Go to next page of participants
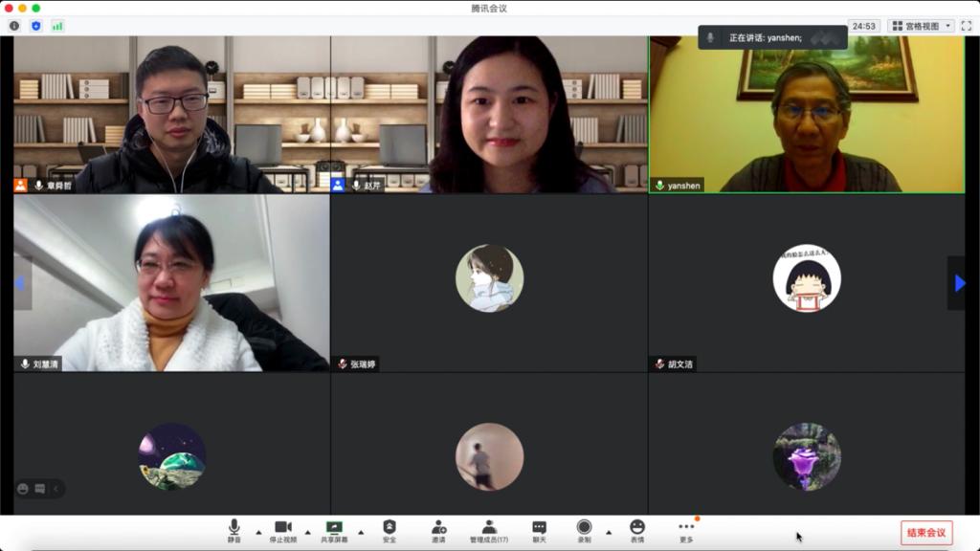Screen dimensions: 980x551 tap(960, 283)
